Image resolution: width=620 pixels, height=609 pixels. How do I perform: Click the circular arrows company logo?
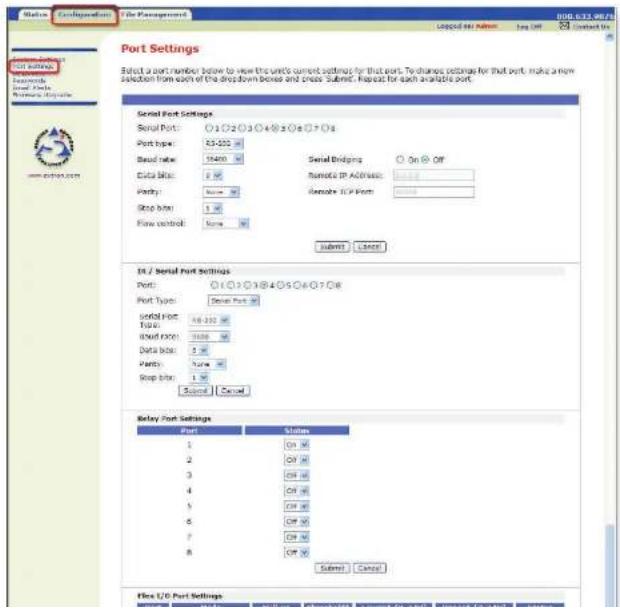point(54,147)
